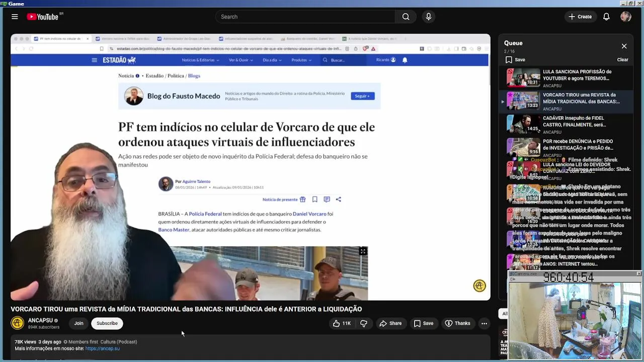Screen dimensions: 644x362
Task: Expand the Dia a dia dropdown
Action: (x=272, y=60)
